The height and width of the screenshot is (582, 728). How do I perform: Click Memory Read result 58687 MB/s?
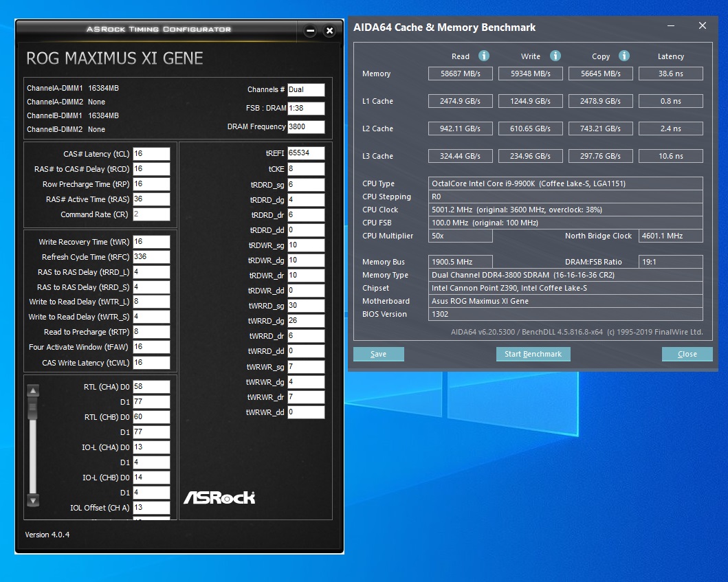pos(460,74)
